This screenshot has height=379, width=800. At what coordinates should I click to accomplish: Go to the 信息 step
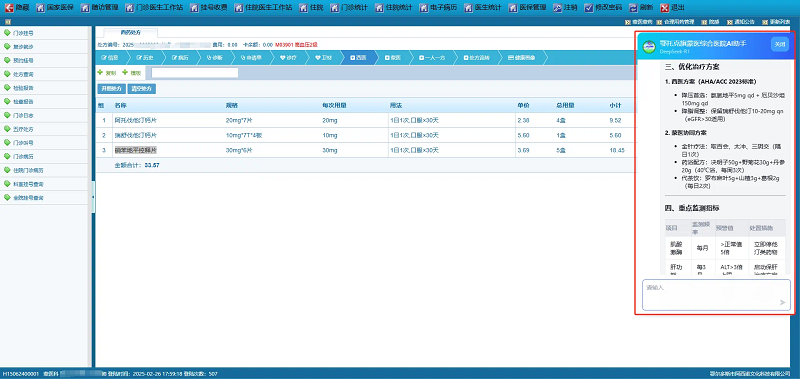(110, 58)
